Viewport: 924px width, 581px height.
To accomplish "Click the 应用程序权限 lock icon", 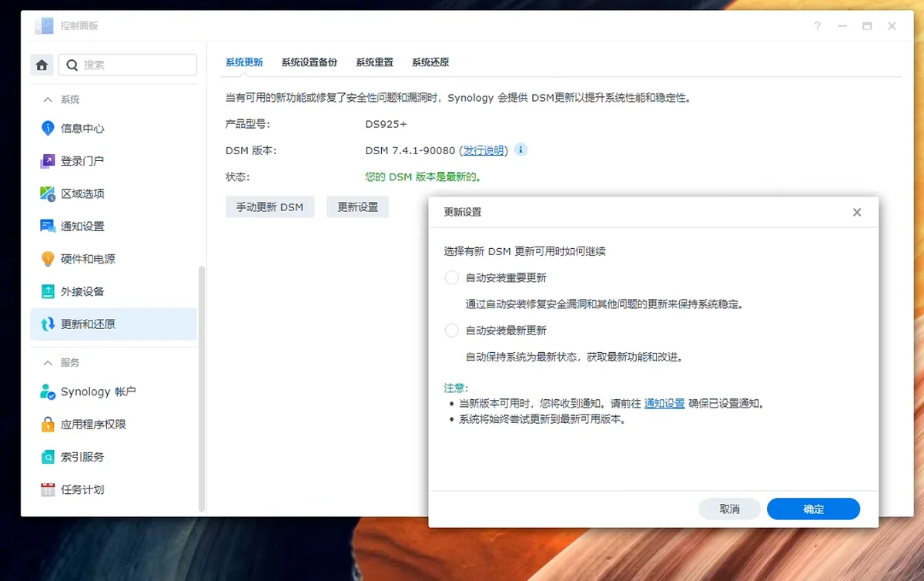I will (47, 424).
